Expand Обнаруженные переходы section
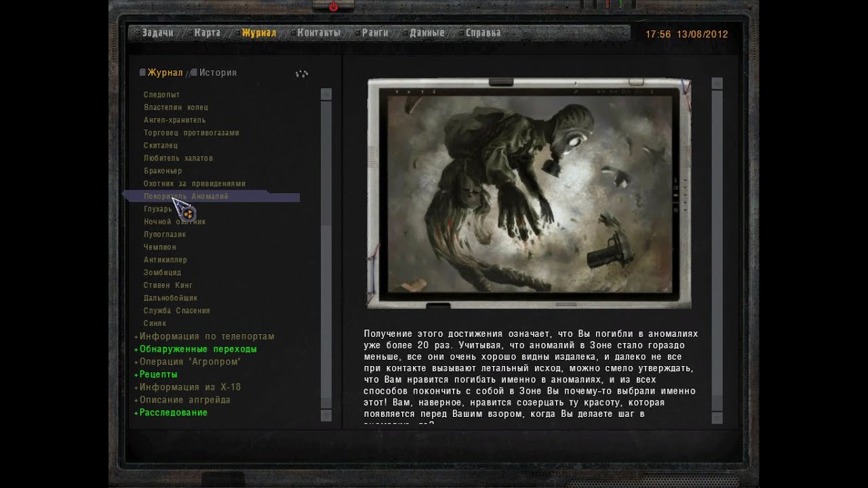Viewport: 868px width, 488px height. [198, 349]
